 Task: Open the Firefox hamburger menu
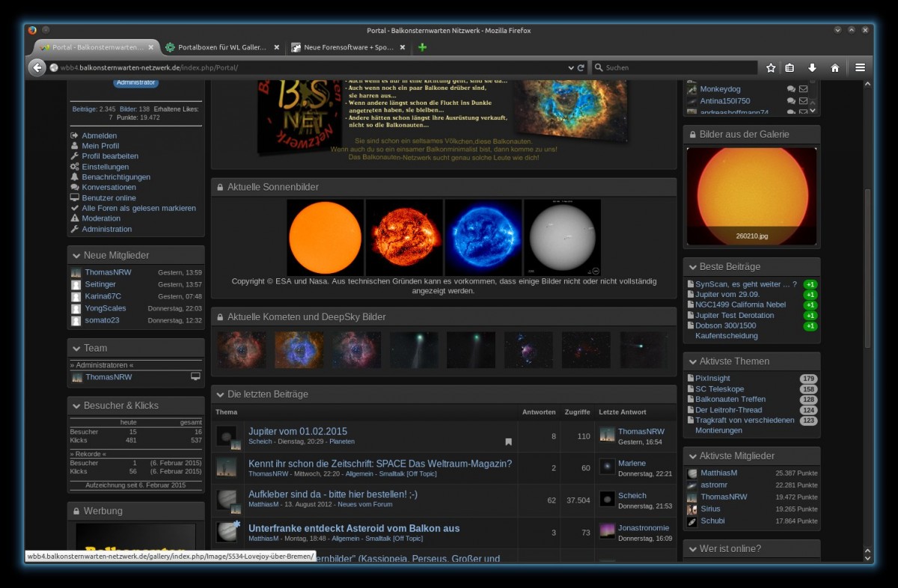point(860,68)
